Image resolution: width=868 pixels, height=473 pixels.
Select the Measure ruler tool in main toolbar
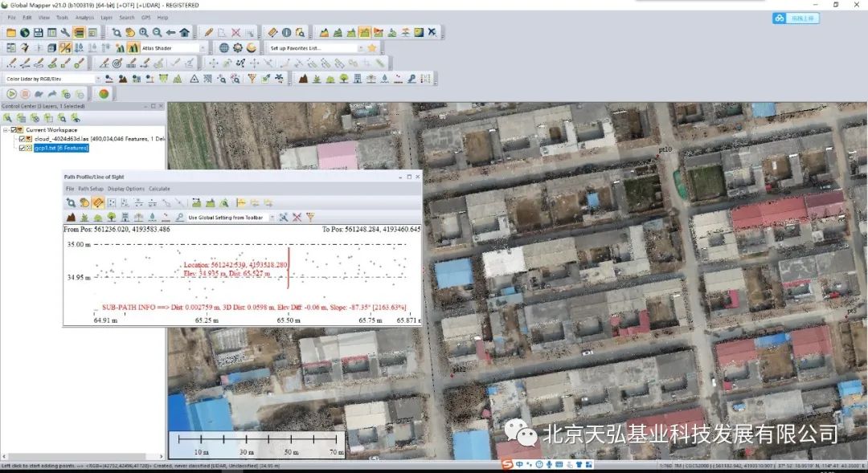click(x=272, y=33)
